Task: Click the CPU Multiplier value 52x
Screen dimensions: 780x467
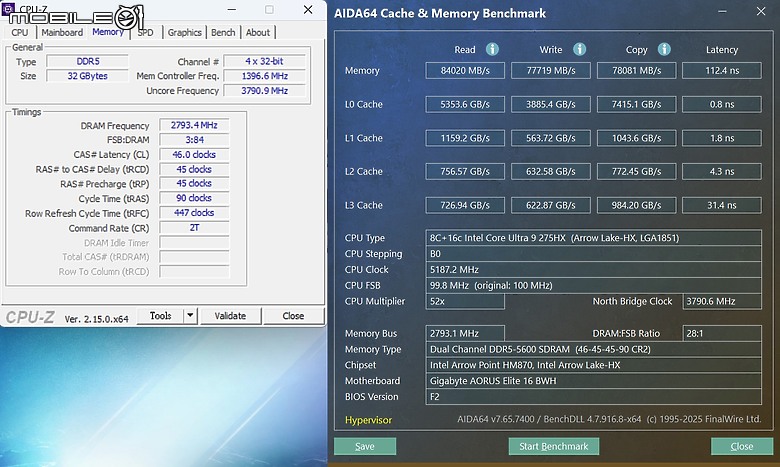Action: tap(465, 301)
